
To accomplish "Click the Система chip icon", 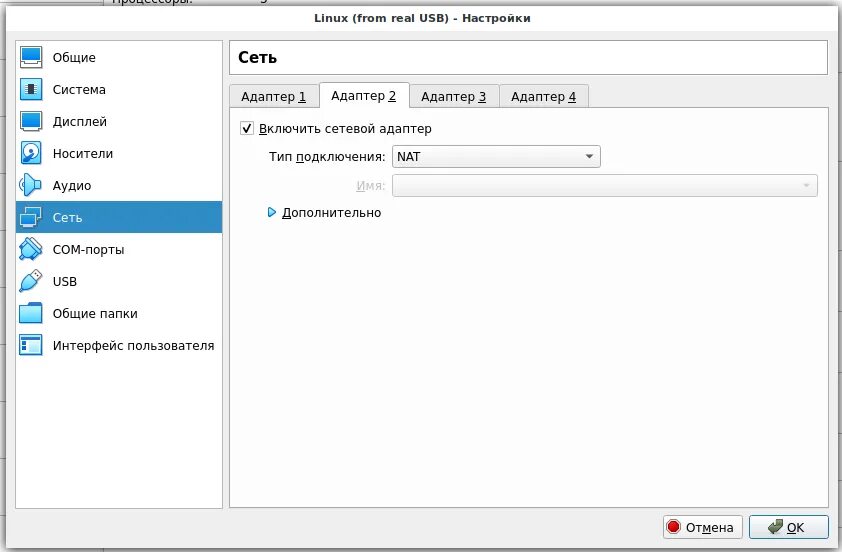I will [31, 89].
